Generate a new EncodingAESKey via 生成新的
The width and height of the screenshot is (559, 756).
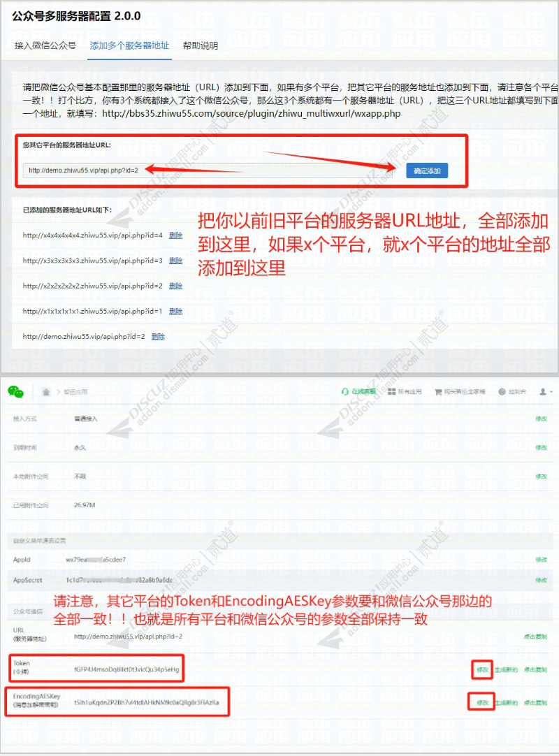tap(506, 703)
